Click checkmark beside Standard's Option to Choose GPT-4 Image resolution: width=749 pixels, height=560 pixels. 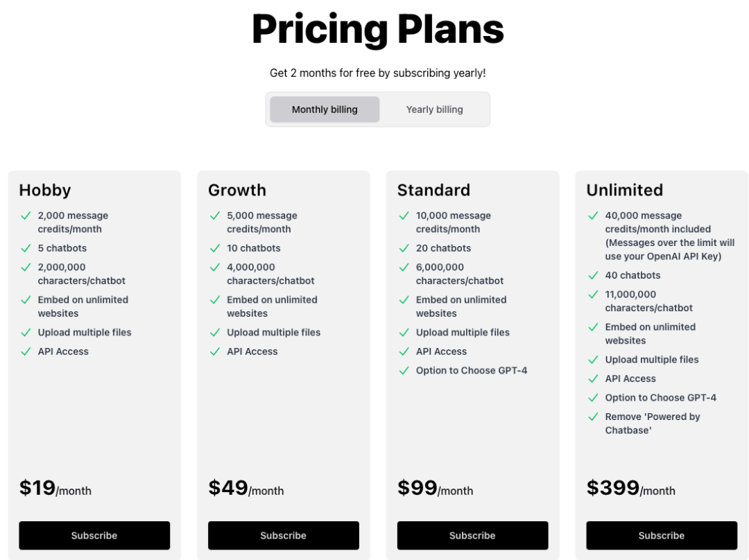pos(404,370)
